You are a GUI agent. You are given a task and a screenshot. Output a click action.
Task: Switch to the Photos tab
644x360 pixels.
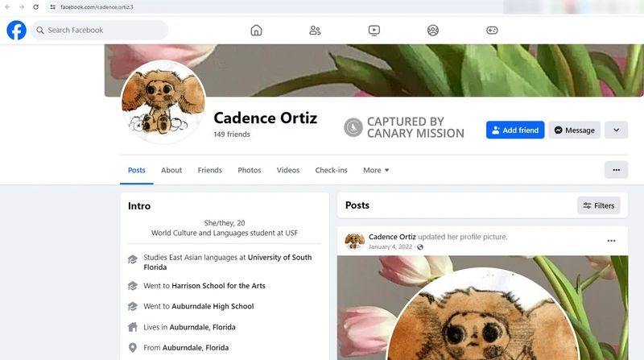pyautogui.click(x=250, y=170)
